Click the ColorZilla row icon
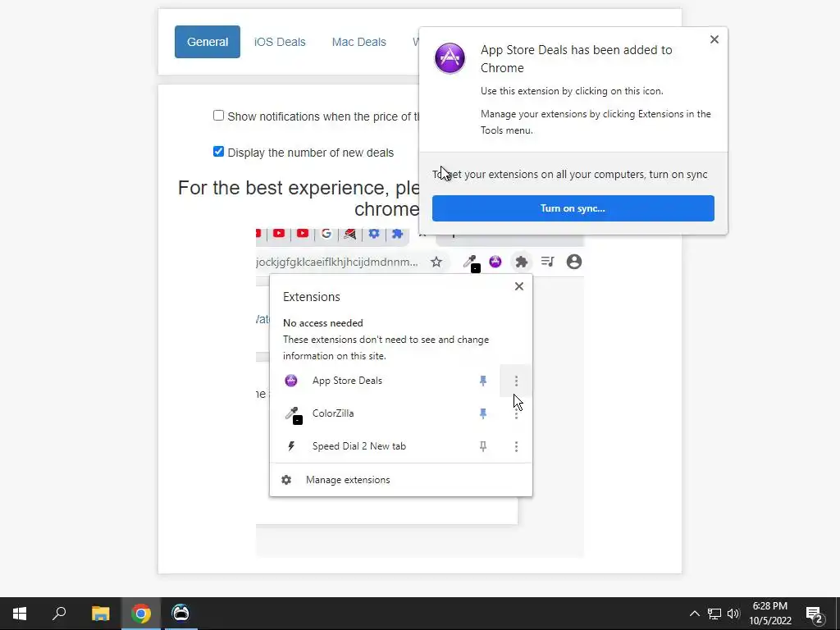840x630 pixels. (294, 415)
